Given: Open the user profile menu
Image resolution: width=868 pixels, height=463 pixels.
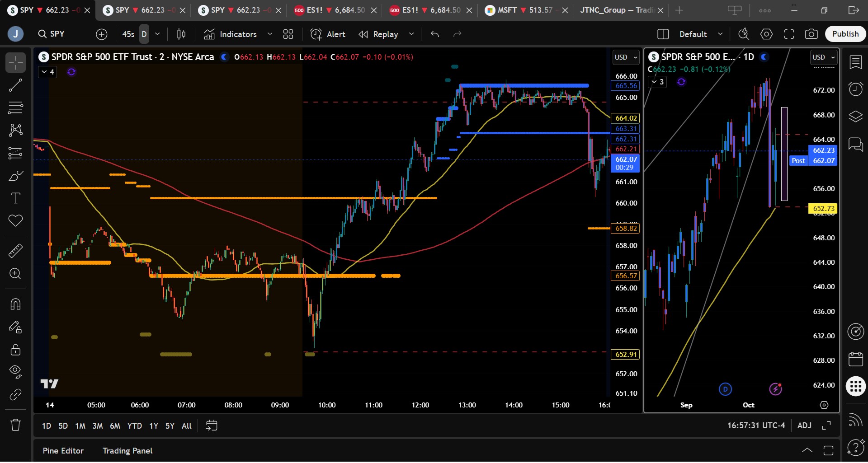Looking at the screenshot, I should 15,34.
